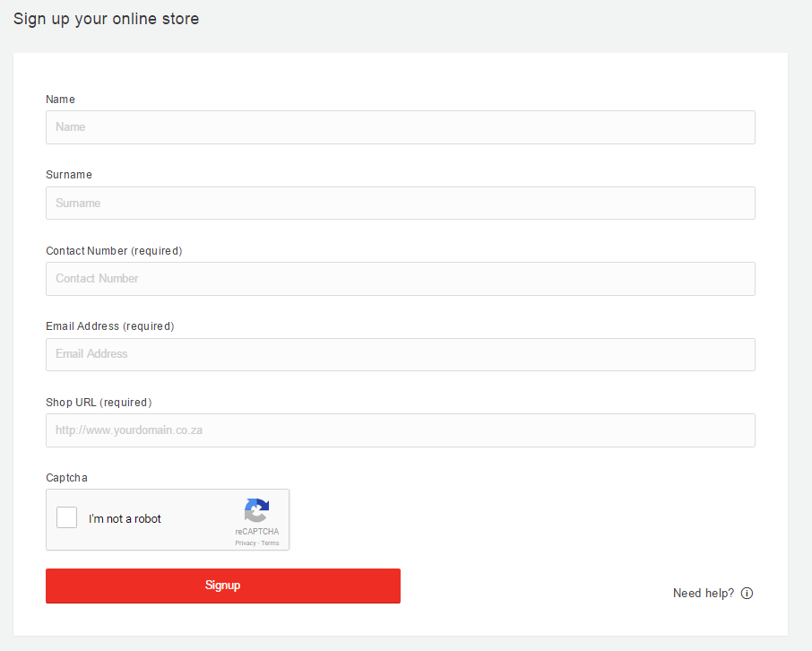Click the Contact Number (required) label

(x=114, y=250)
